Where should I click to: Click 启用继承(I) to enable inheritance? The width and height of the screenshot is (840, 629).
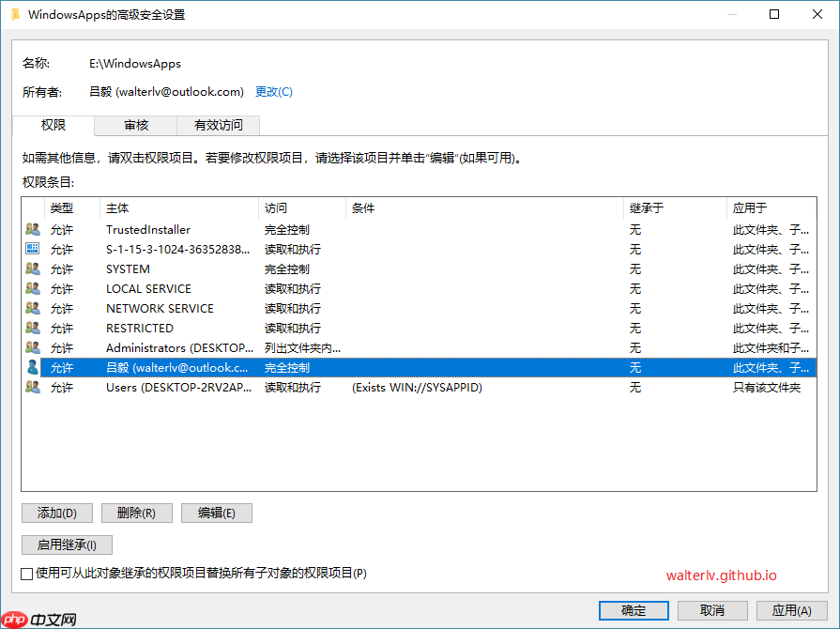click(x=67, y=545)
